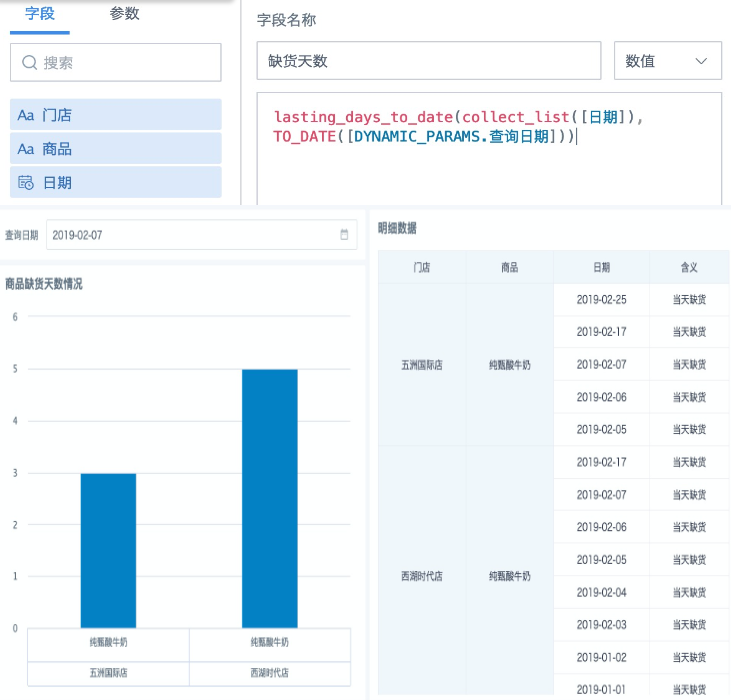Select the 门店 field
The width and height of the screenshot is (731, 700).
pyautogui.click(x=116, y=115)
